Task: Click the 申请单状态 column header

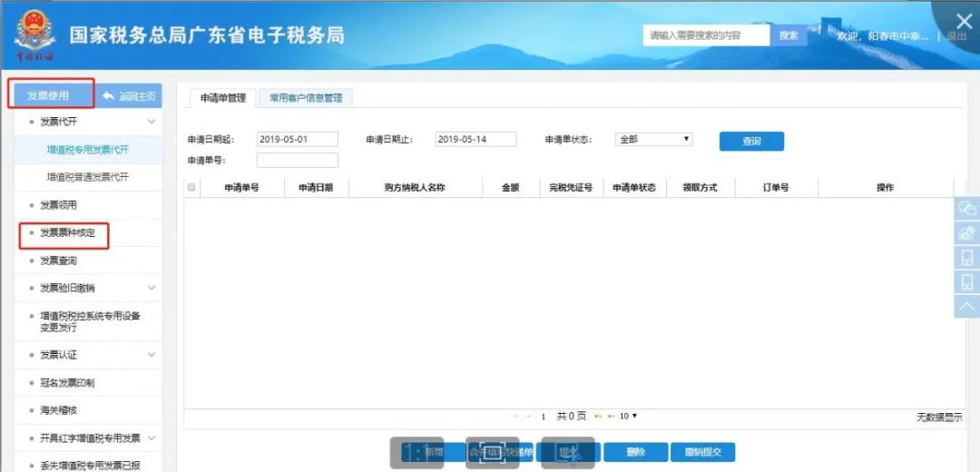Action: pyautogui.click(x=634, y=188)
